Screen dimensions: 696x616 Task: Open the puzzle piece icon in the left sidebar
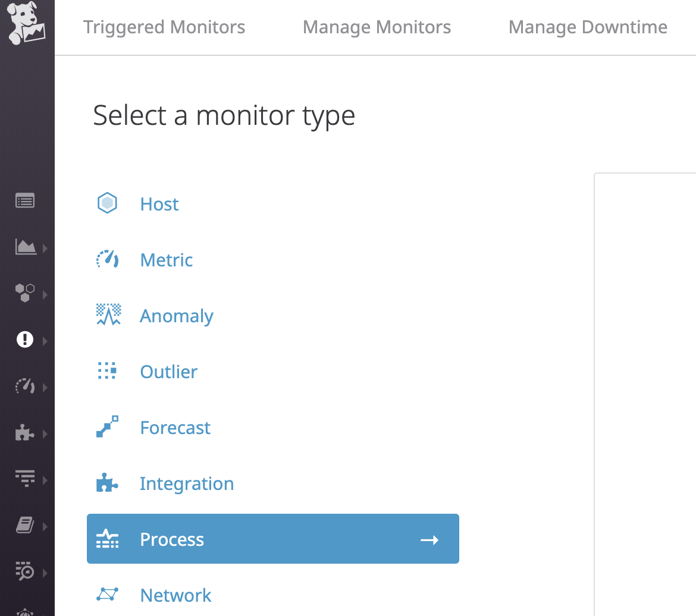pyautogui.click(x=25, y=433)
